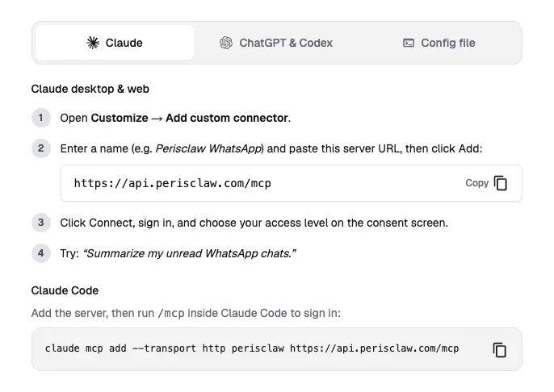The image size is (554, 392).
Task: Open the ChatGPT & Codex tab
Action: click(x=276, y=43)
